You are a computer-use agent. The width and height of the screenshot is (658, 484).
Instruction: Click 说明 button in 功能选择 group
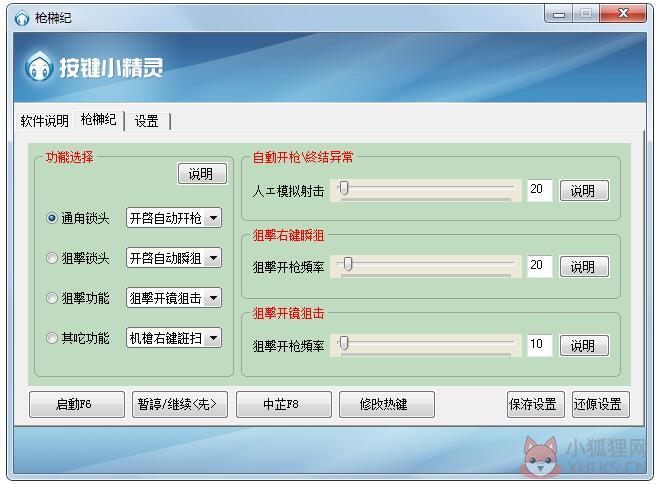tap(202, 173)
